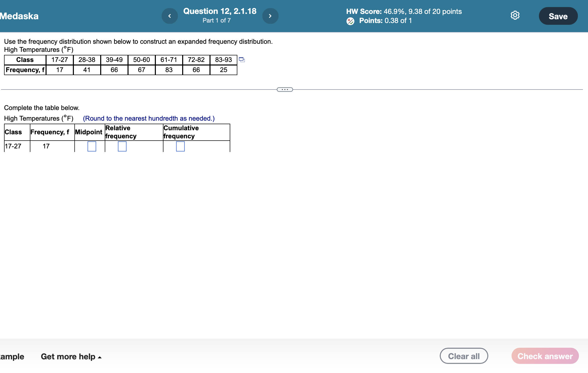Screen dimensions: 588x373
Task: Click Clear all button
Action: point(464,356)
